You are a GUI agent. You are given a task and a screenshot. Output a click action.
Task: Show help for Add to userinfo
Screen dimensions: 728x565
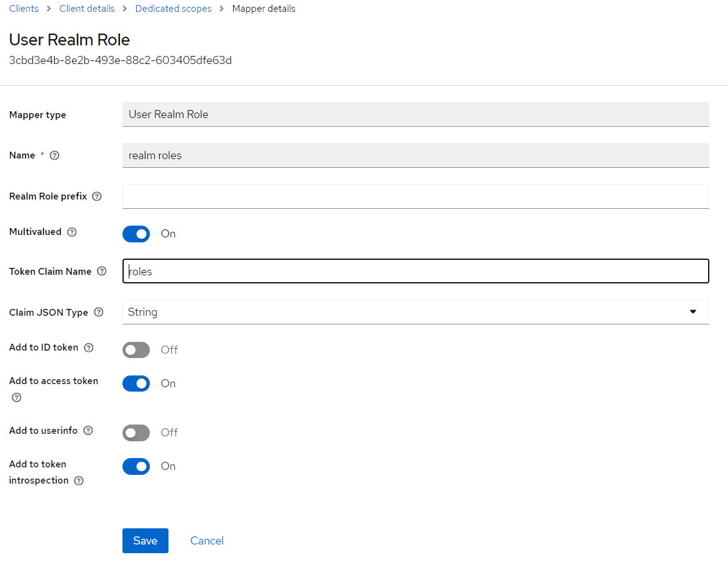coord(88,430)
